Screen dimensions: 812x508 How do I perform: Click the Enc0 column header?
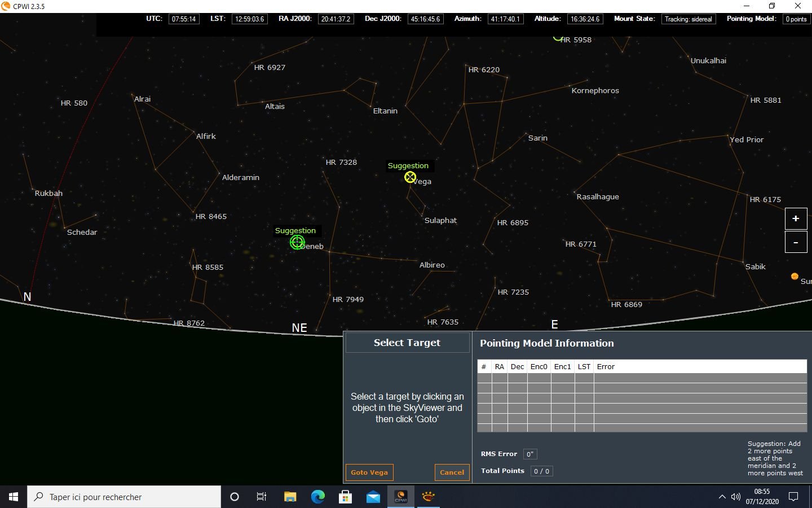[539, 367]
